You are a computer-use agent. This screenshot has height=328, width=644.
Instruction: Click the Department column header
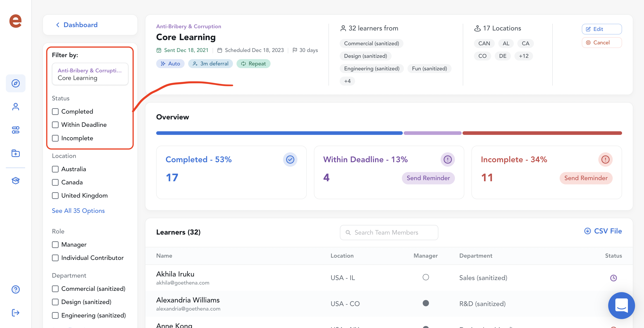tap(476, 256)
